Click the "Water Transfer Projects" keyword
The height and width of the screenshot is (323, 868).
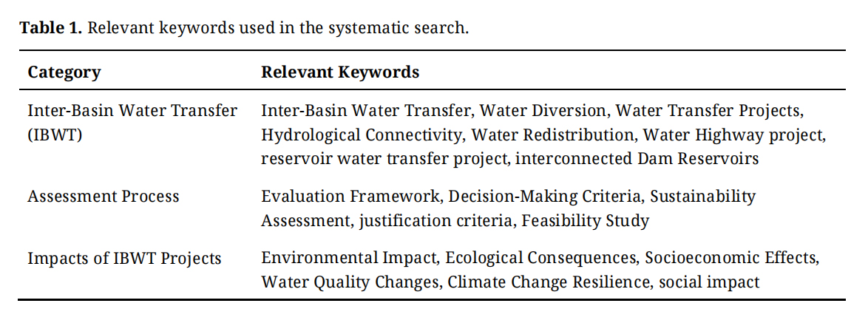(x=708, y=111)
